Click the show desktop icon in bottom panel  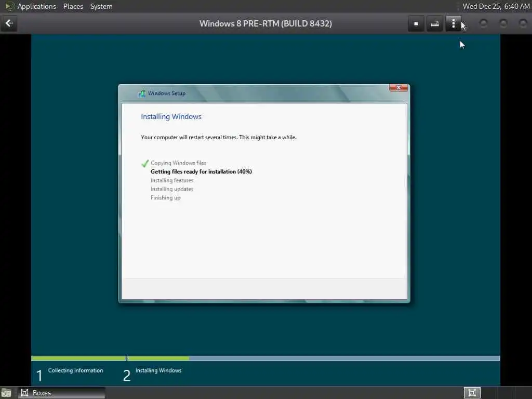coord(6,393)
